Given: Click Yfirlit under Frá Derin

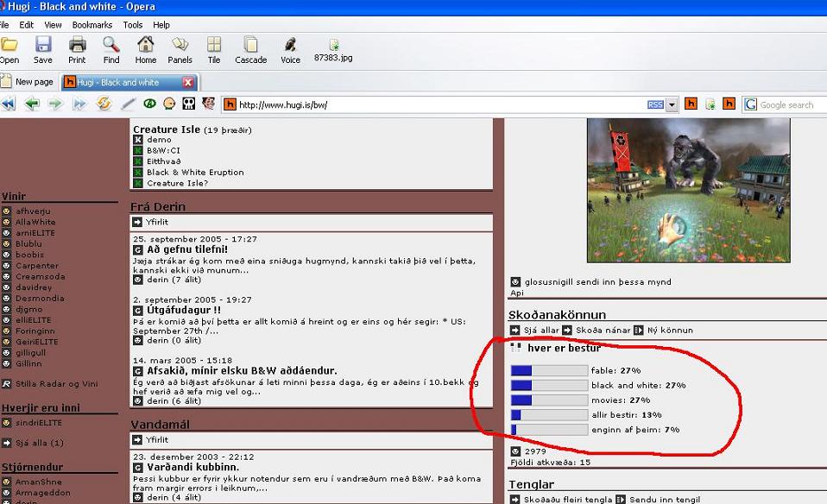Looking at the screenshot, I should (x=156, y=222).
